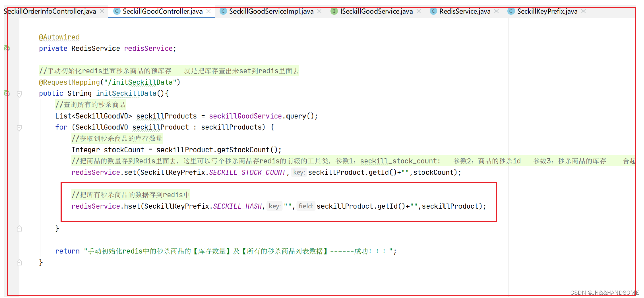The width and height of the screenshot is (644, 298).
Task: Click stockCount argument in the set call
Action: [x=433, y=172]
